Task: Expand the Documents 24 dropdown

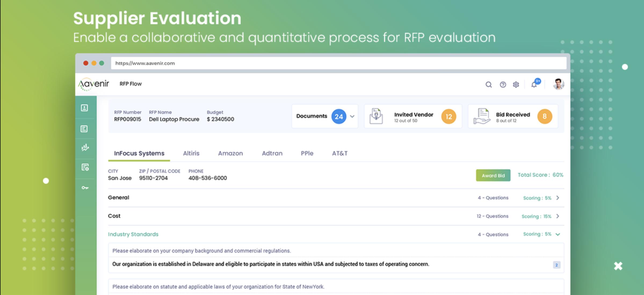Action: (352, 117)
